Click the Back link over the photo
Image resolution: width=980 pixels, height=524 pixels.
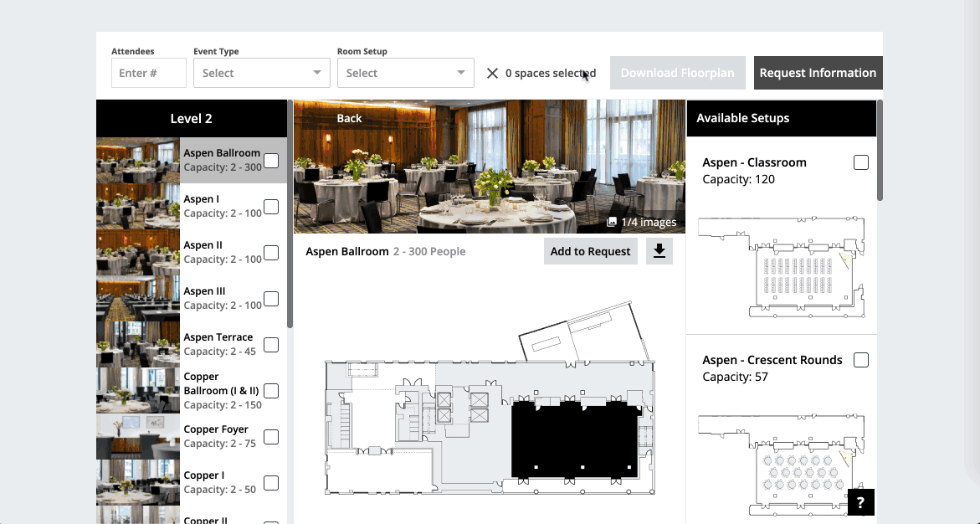click(x=349, y=118)
